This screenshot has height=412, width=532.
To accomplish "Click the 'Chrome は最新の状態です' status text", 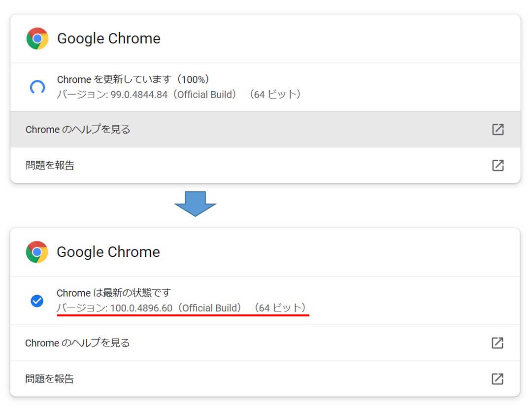I will [x=114, y=293].
